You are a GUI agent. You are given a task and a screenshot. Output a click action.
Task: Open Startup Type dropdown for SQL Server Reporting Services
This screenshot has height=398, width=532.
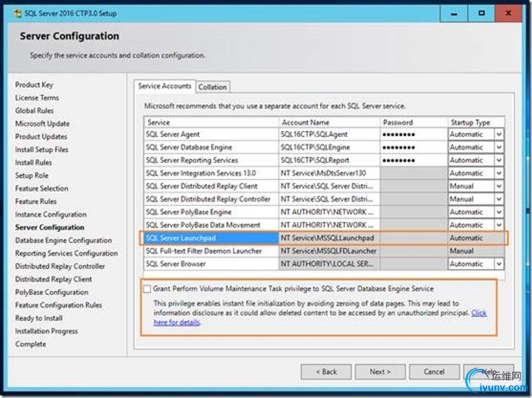pyautogui.click(x=499, y=160)
